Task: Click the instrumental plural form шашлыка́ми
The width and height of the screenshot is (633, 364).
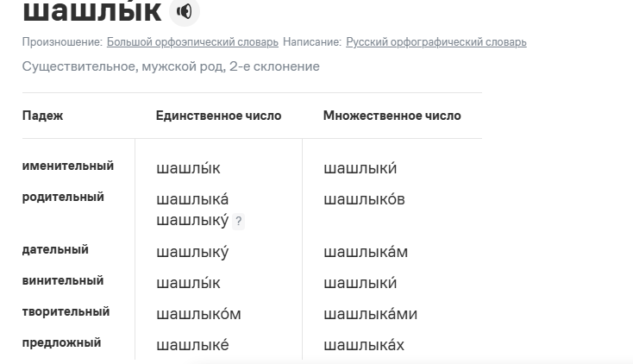Action: click(x=370, y=314)
